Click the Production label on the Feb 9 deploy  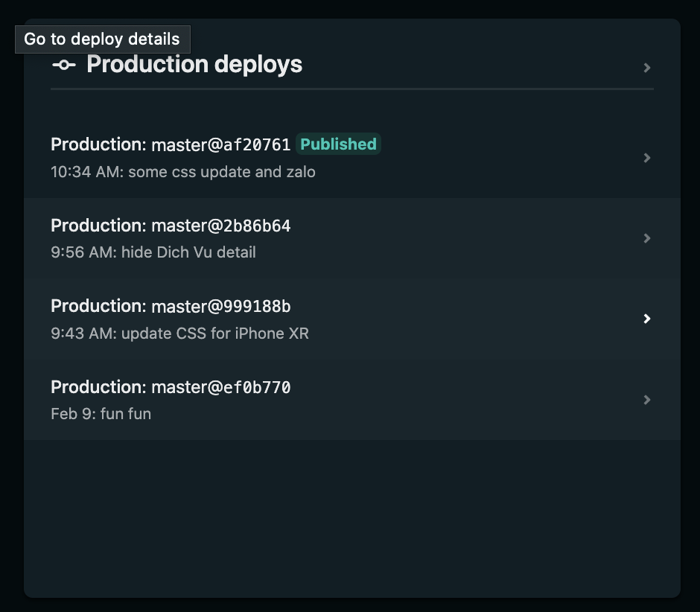pyautogui.click(x=98, y=387)
